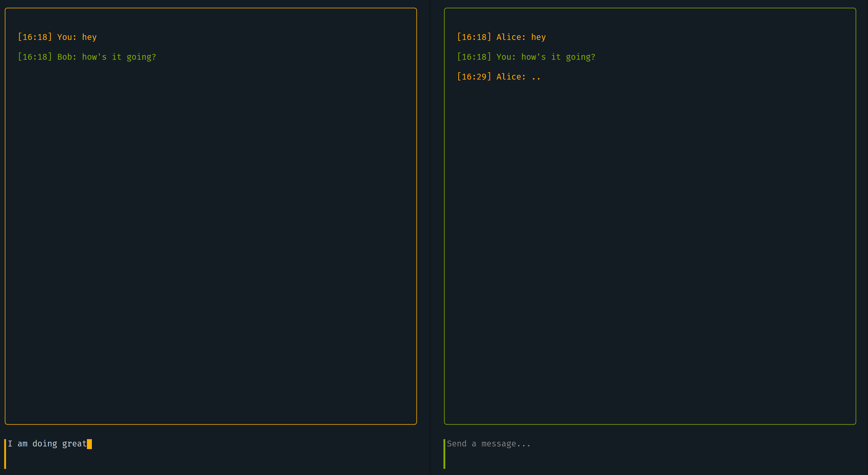The height and width of the screenshot is (475, 868).
Task: Focus Alice's input containing "I am doing great"
Action: tap(211, 453)
